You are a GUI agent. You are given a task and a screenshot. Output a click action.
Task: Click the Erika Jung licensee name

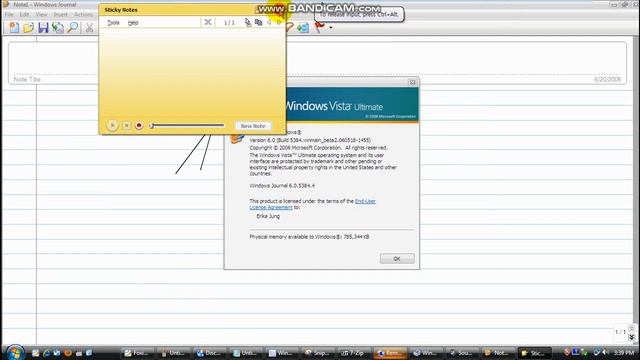pos(268,216)
